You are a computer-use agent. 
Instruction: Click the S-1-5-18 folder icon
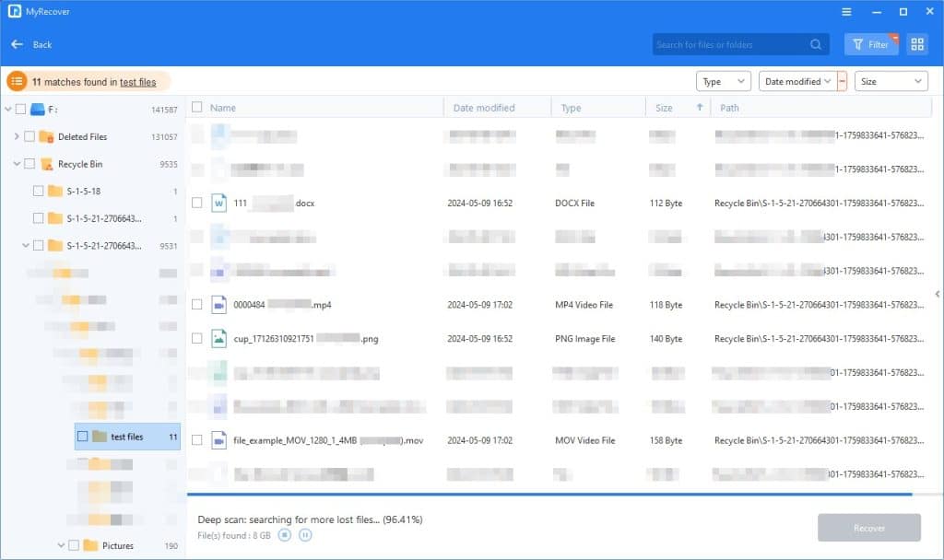tap(55, 192)
